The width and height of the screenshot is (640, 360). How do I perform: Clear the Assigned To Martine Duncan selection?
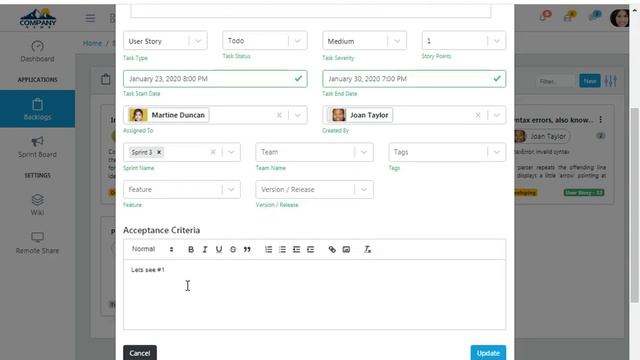coord(279,115)
